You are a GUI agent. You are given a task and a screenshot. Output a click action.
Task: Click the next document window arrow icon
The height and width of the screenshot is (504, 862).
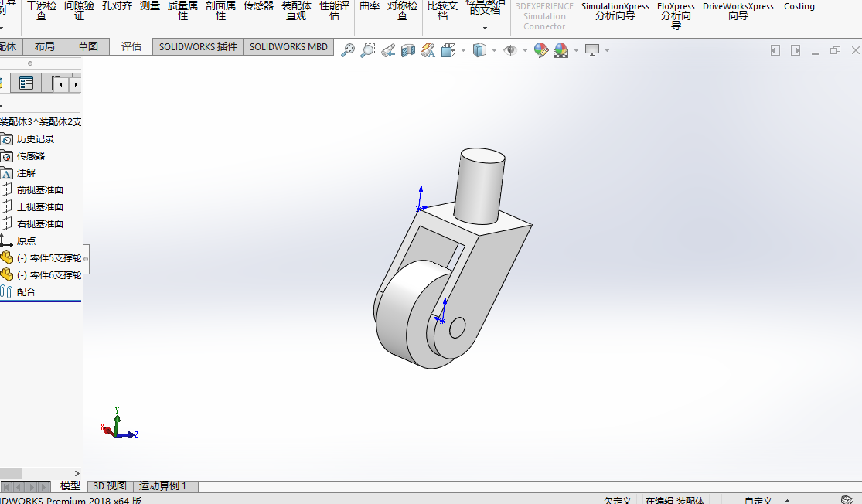point(796,50)
